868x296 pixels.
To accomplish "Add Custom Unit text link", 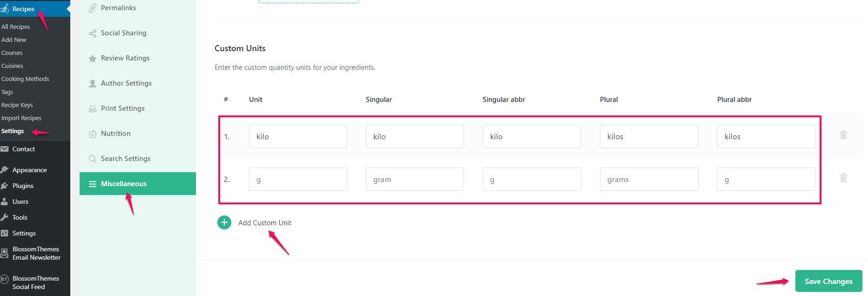I will (265, 223).
